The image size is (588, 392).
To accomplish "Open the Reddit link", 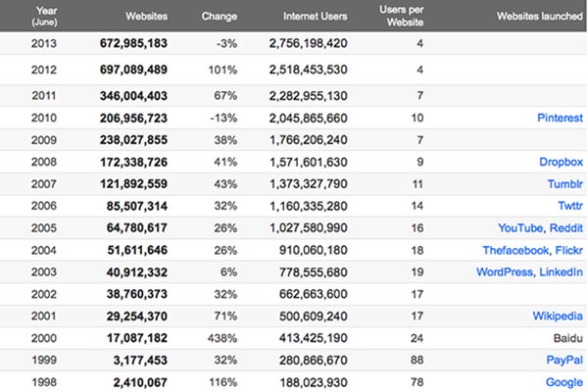I will pos(566,227).
